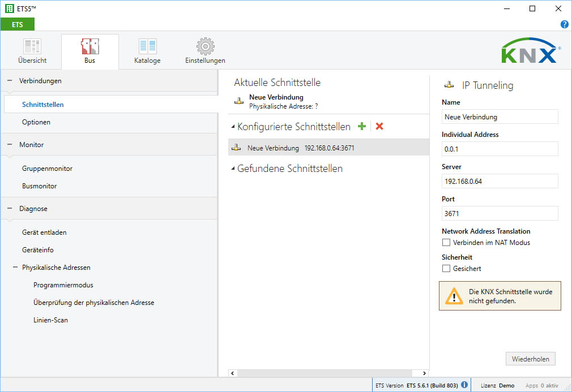Screen dimensions: 572x392
Task: Collapse the Diagnose section
Action: [10, 208]
